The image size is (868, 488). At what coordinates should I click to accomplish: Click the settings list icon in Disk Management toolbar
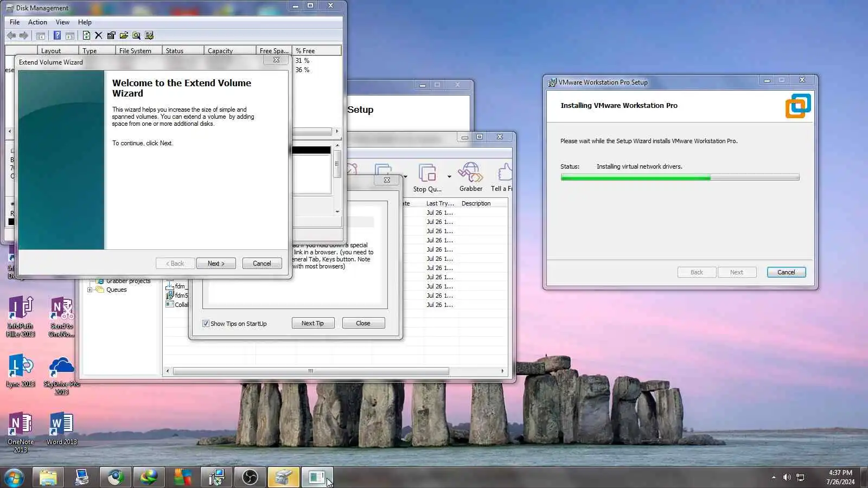(149, 36)
